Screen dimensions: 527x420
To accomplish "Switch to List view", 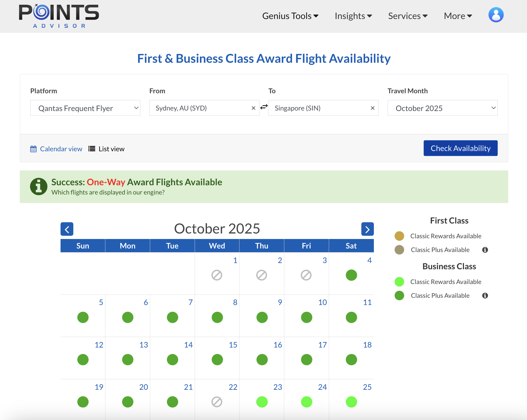I will coord(112,149).
